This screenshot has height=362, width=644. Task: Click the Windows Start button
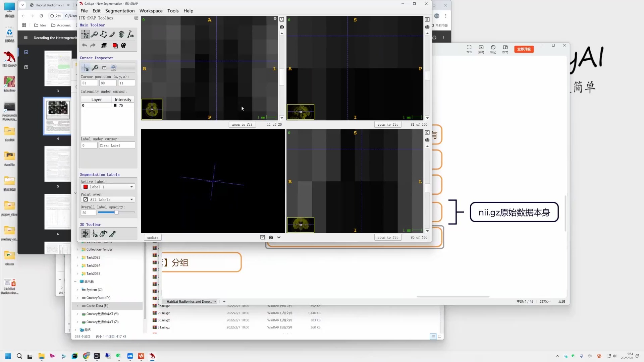click(8, 356)
